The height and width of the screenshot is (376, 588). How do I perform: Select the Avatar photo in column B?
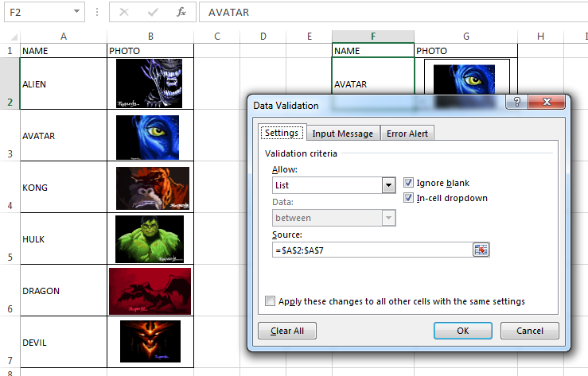(147, 138)
